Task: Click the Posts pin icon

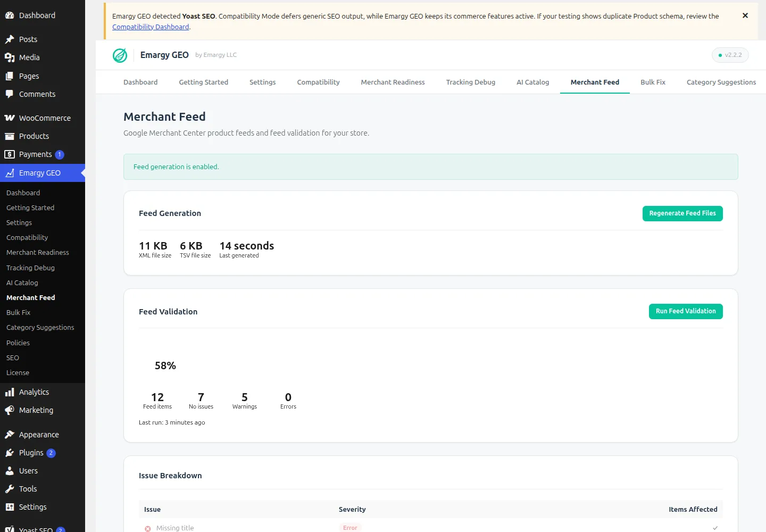Action: tap(10, 39)
